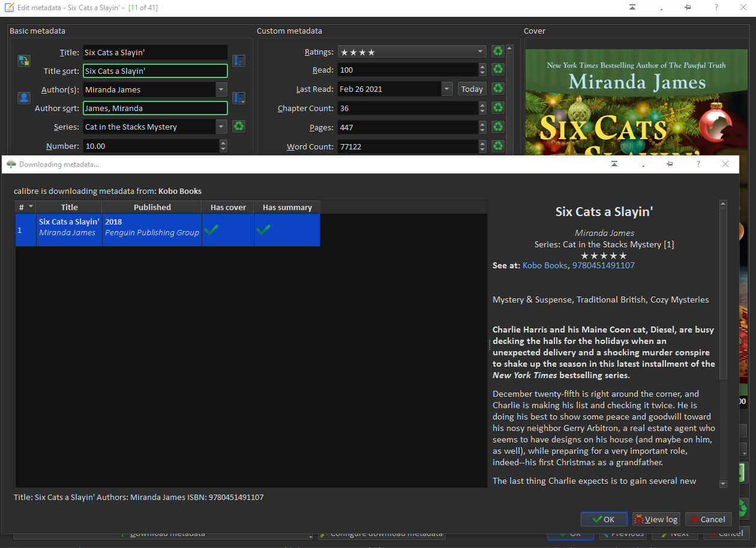Open the View log button

pos(656,519)
